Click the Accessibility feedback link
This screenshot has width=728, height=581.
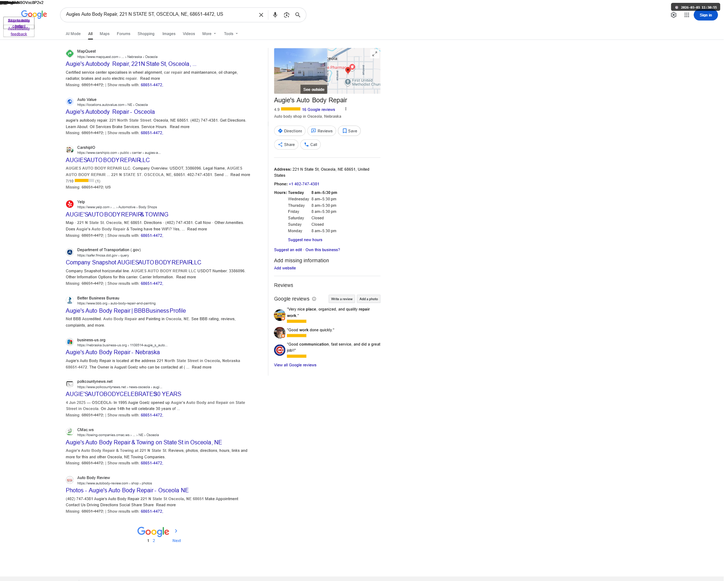pyautogui.click(x=19, y=31)
